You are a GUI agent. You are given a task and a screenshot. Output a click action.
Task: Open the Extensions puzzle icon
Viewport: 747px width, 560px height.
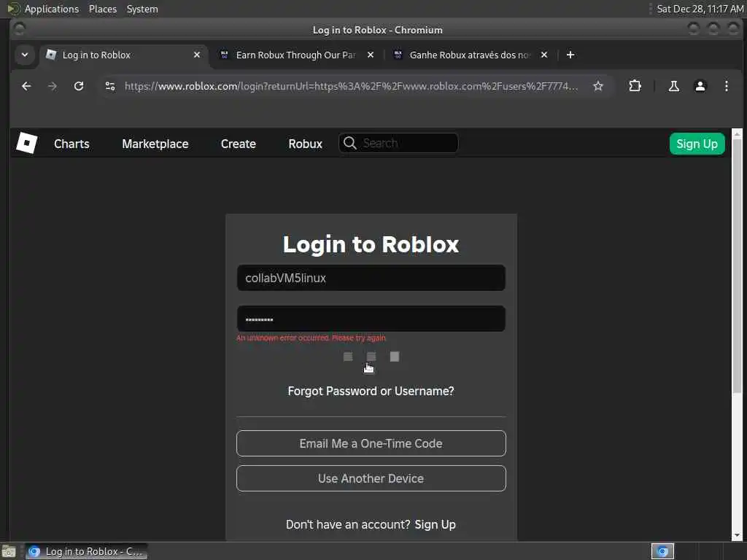coord(635,86)
